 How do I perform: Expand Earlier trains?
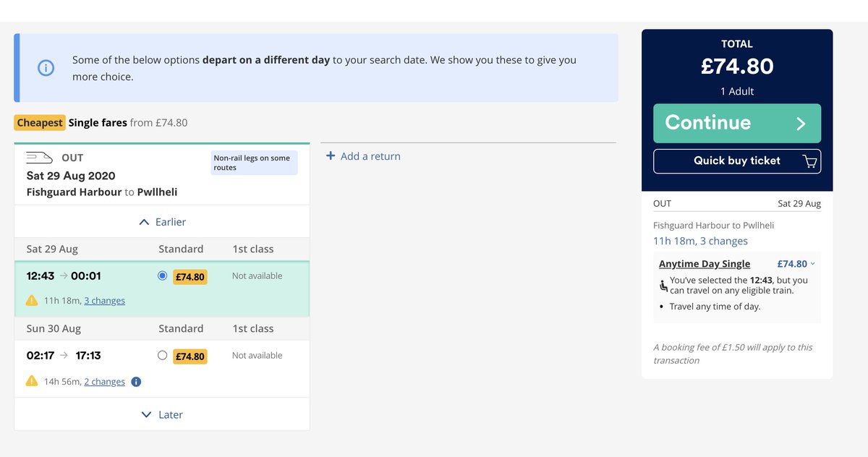click(162, 222)
